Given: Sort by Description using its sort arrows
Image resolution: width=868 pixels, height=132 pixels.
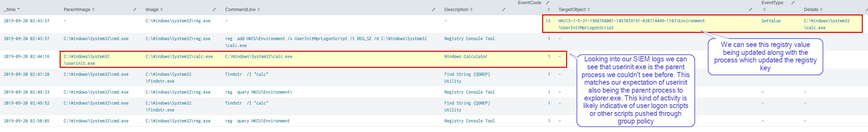Looking at the screenshot, I should pyautogui.click(x=472, y=10).
